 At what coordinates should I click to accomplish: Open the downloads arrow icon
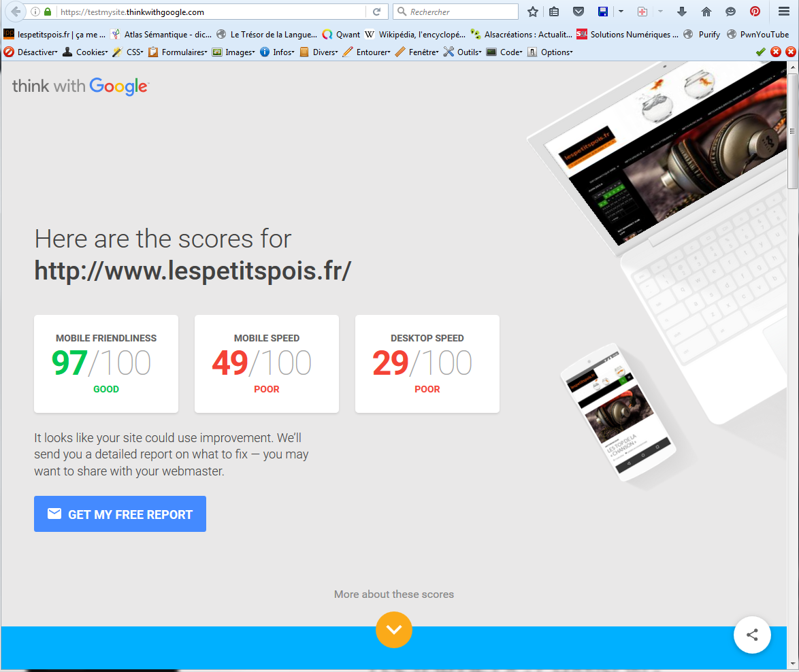[x=683, y=12]
